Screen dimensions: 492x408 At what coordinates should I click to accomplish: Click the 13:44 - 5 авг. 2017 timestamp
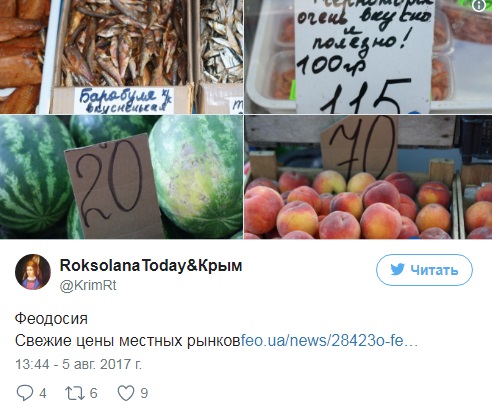click(x=78, y=364)
